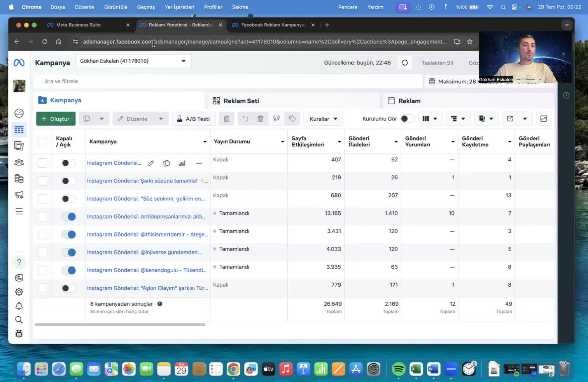
Task: Click the tag label icon in toolbar
Action: 292,119
